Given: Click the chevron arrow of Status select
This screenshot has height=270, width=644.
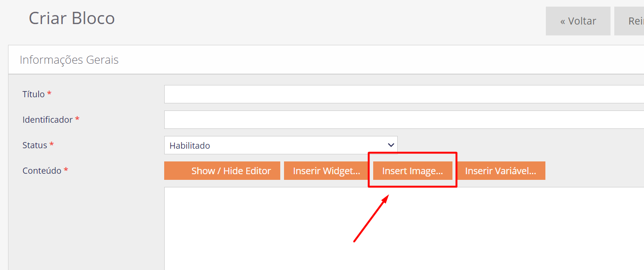Looking at the screenshot, I should click(x=391, y=145).
